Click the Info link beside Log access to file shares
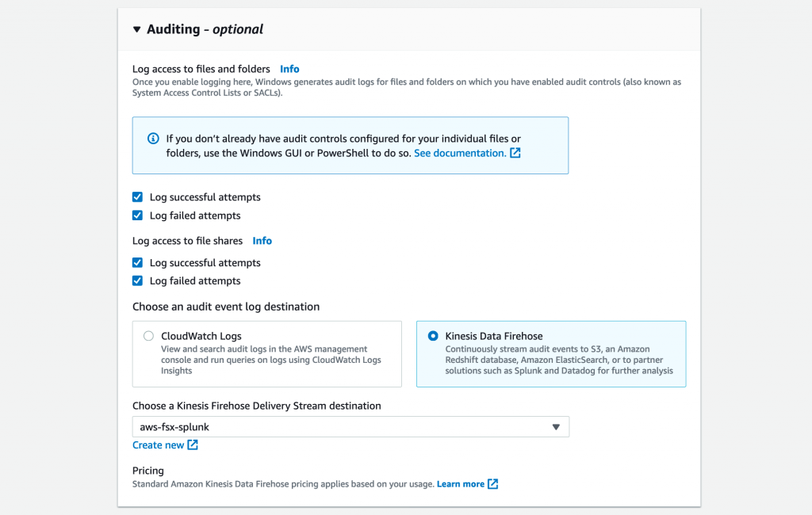The image size is (812, 515). click(262, 240)
